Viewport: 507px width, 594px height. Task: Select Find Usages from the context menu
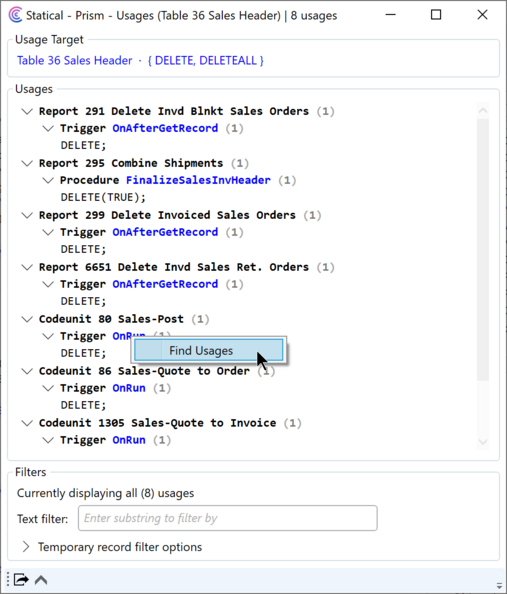click(x=208, y=351)
